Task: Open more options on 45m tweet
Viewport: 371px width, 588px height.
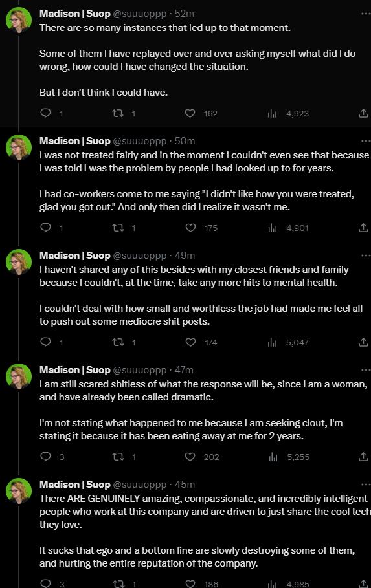Action: [x=365, y=485]
